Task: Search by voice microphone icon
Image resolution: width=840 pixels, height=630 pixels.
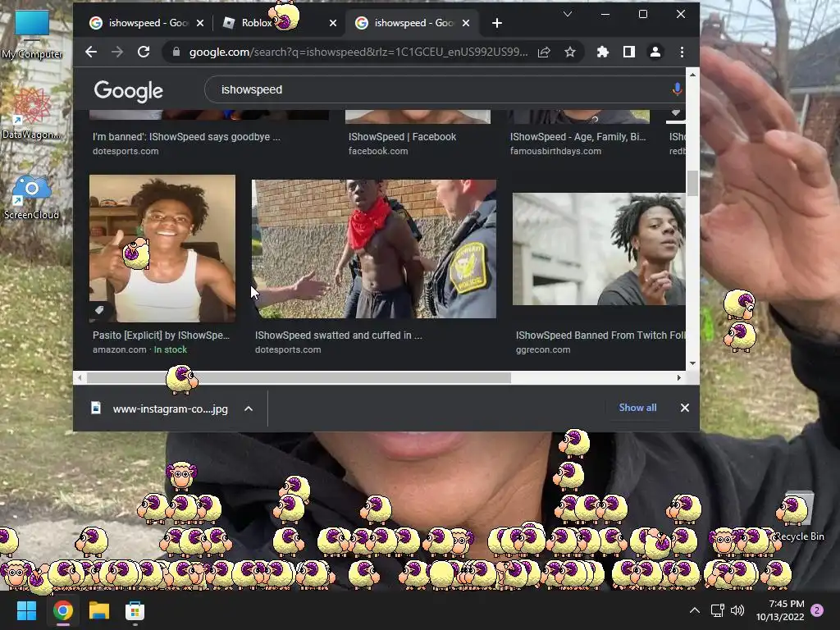Action: click(677, 89)
